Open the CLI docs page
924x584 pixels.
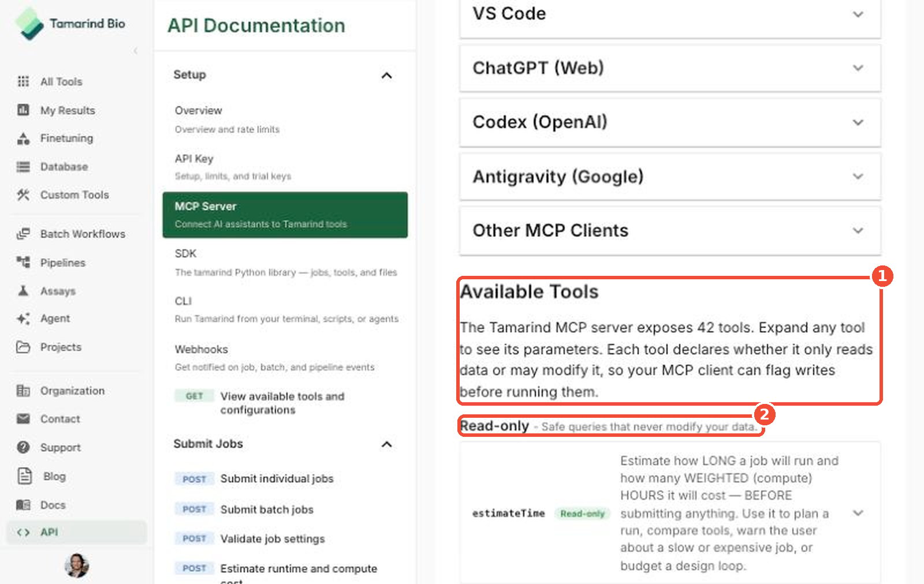click(285, 310)
